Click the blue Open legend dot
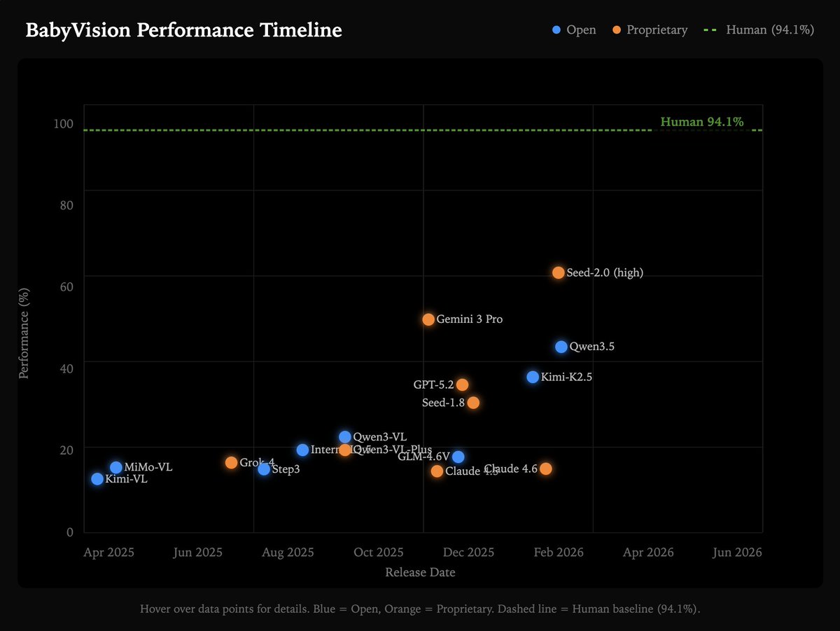The image size is (840, 631). [x=556, y=30]
